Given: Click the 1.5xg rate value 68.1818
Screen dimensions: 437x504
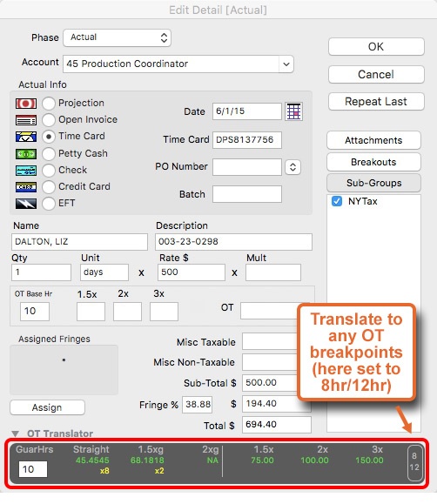Looking at the screenshot, I should tap(147, 460).
